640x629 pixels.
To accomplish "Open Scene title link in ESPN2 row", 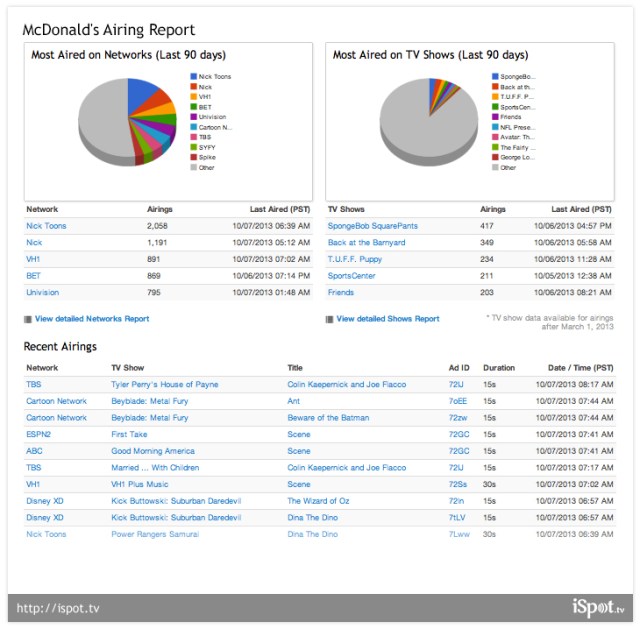I will [299, 434].
